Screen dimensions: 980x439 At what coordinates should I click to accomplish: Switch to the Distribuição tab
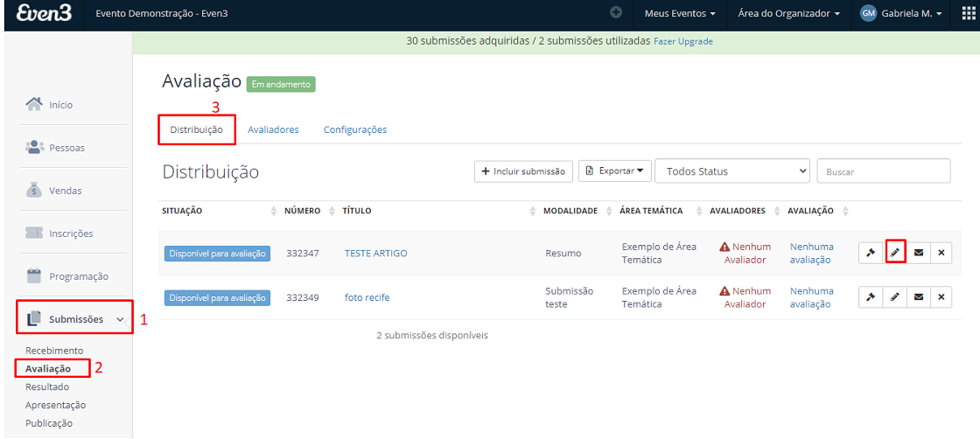click(x=197, y=130)
